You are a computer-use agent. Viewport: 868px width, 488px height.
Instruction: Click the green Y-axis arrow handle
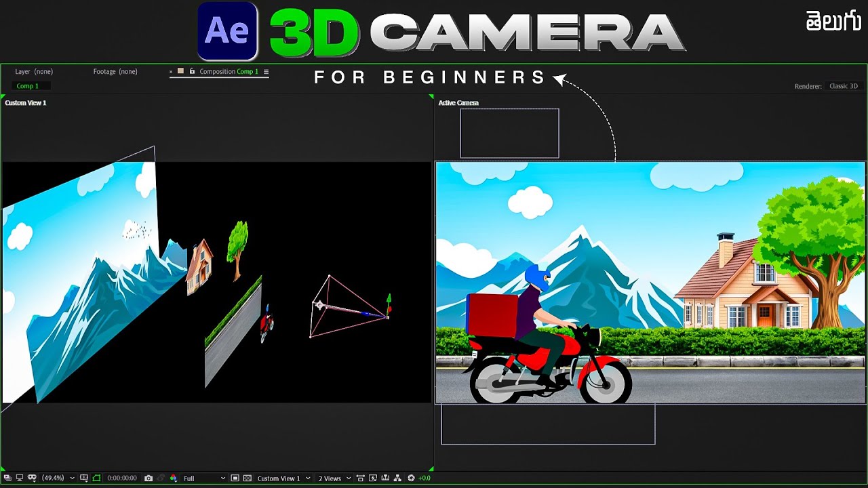[x=389, y=298]
